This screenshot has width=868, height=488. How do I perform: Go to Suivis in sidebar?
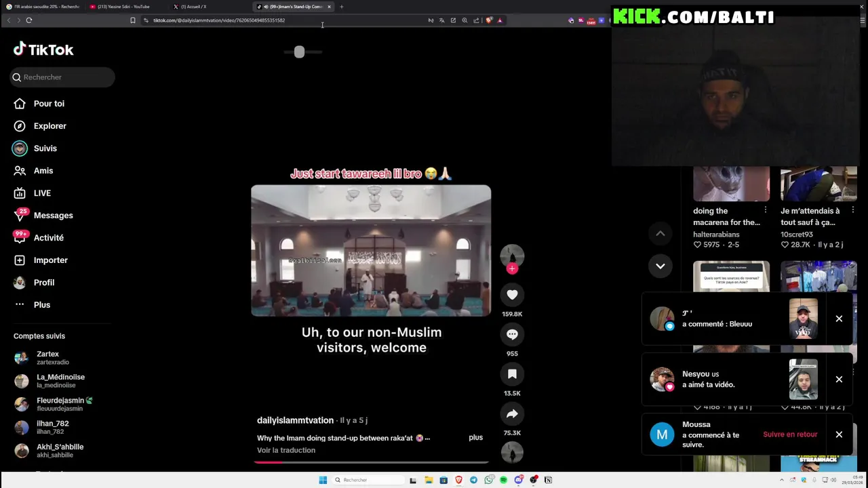(35, 148)
